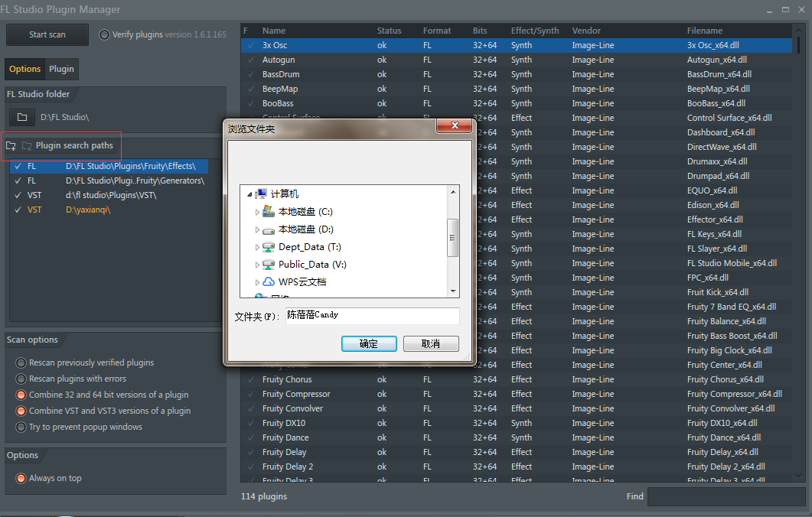This screenshot has width=812, height=517.
Task: Toggle favorite checkmark for Fruity Chorus
Action: pyautogui.click(x=251, y=380)
